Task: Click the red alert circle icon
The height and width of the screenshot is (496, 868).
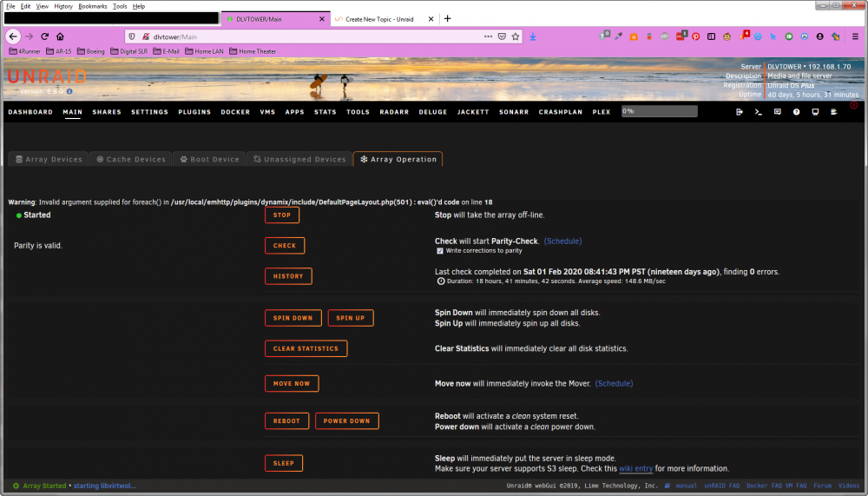Action: click(853, 105)
